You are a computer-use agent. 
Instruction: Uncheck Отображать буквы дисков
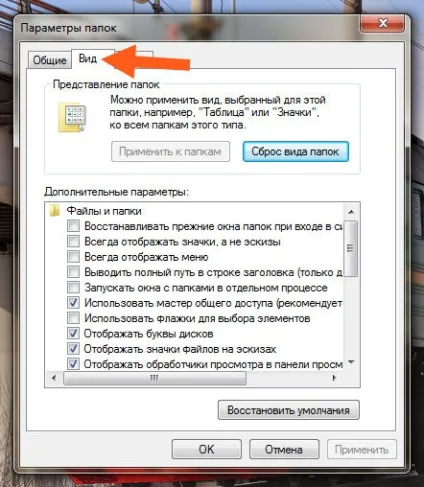pos(73,333)
